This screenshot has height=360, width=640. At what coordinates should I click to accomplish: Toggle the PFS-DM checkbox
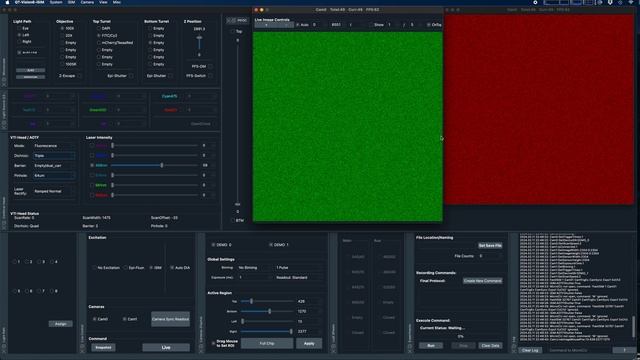[210, 67]
